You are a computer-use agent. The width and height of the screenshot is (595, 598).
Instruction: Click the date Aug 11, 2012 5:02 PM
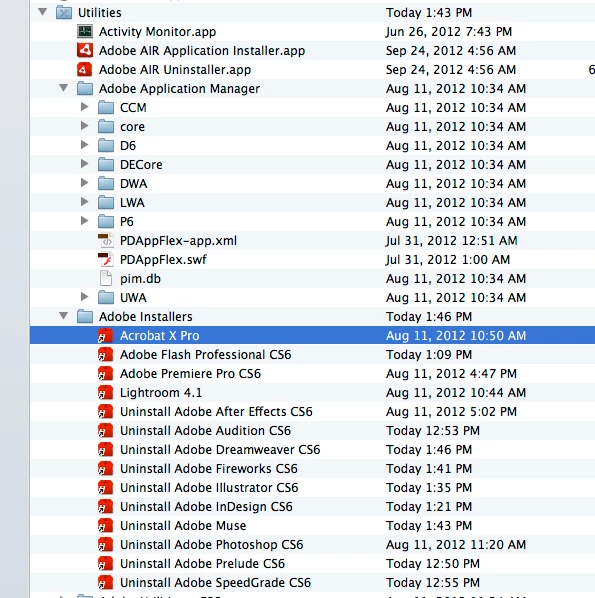pos(451,412)
